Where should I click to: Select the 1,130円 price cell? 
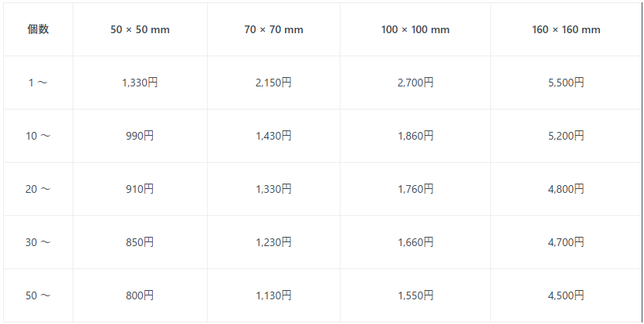[x=273, y=295]
